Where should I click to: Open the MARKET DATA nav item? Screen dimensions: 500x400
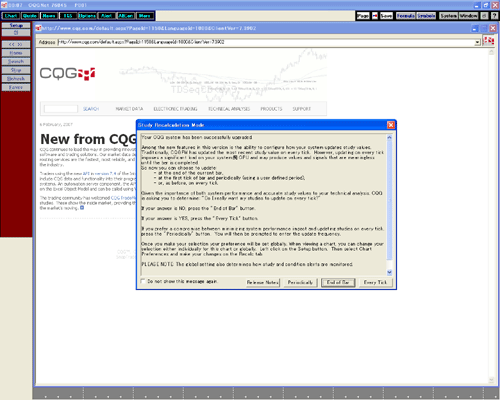point(129,109)
